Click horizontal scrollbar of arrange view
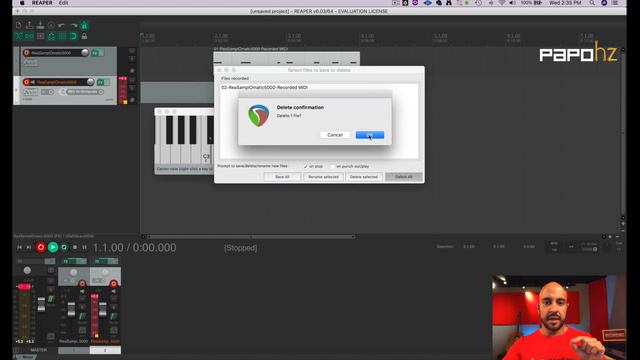This screenshot has height=360, width=640. pyautogui.click(x=250, y=236)
